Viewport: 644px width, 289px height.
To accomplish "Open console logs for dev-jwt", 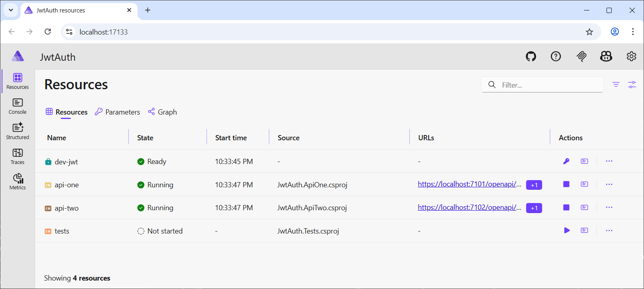I will (584, 161).
